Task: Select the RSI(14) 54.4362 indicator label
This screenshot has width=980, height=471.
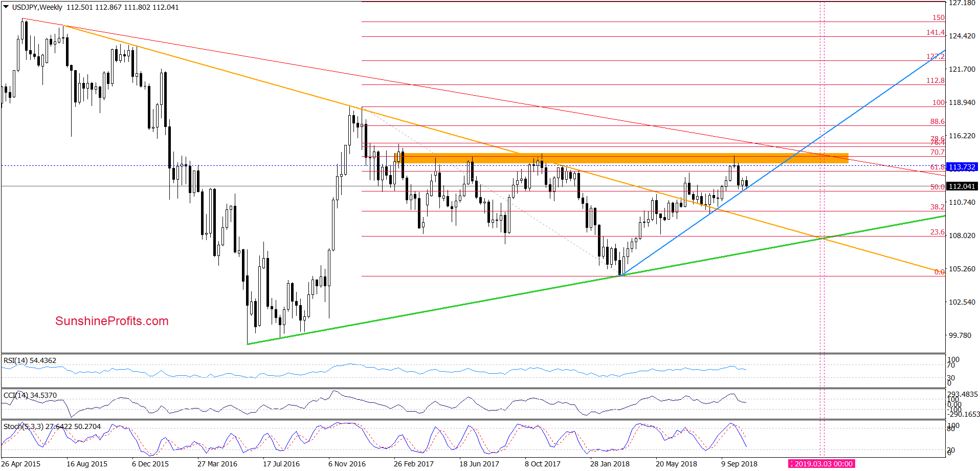Action: (30, 360)
